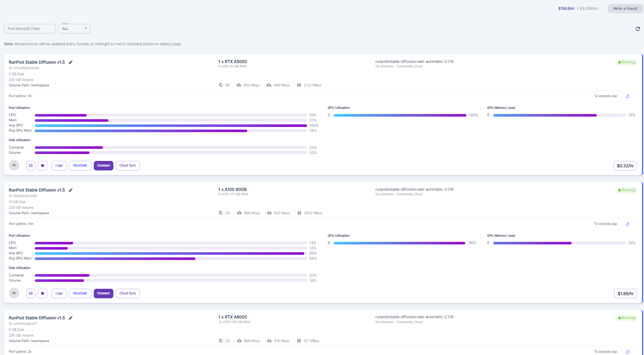Refresh RTX A5000 pod stats via sync icon
The image size is (644, 355).
pyautogui.click(x=628, y=96)
